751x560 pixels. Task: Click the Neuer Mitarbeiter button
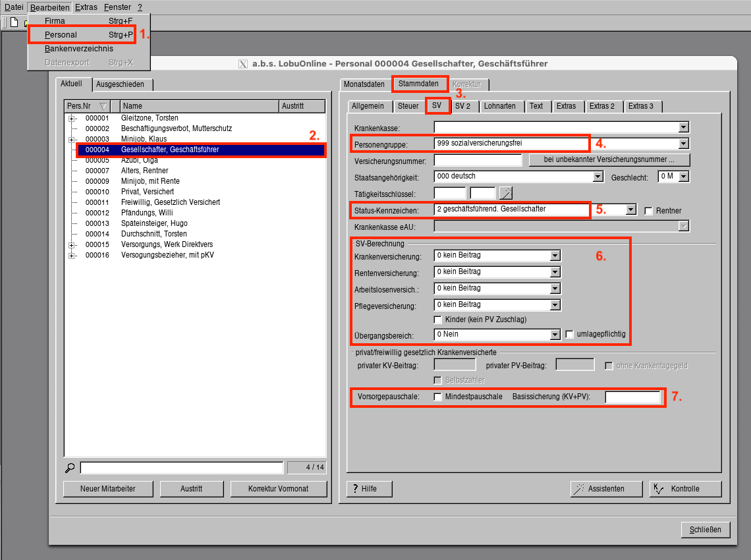tap(108, 489)
